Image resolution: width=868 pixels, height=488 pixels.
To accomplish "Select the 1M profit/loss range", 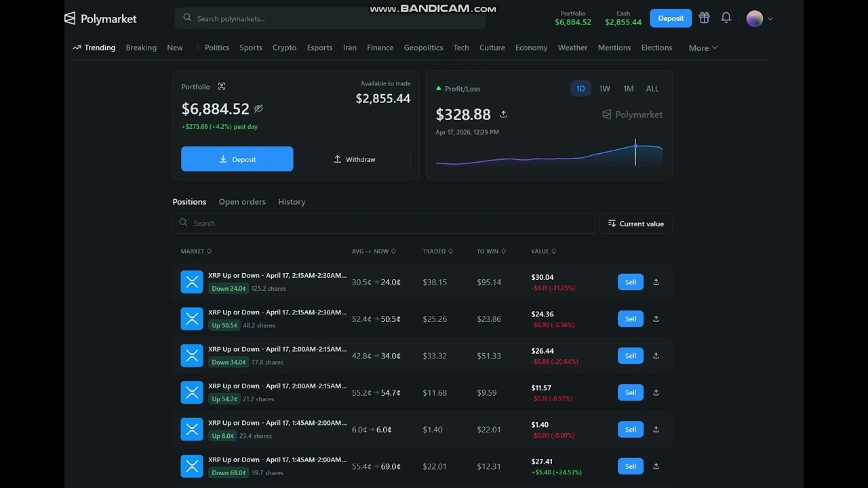I will pyautogui.click(x=629, y=89).
